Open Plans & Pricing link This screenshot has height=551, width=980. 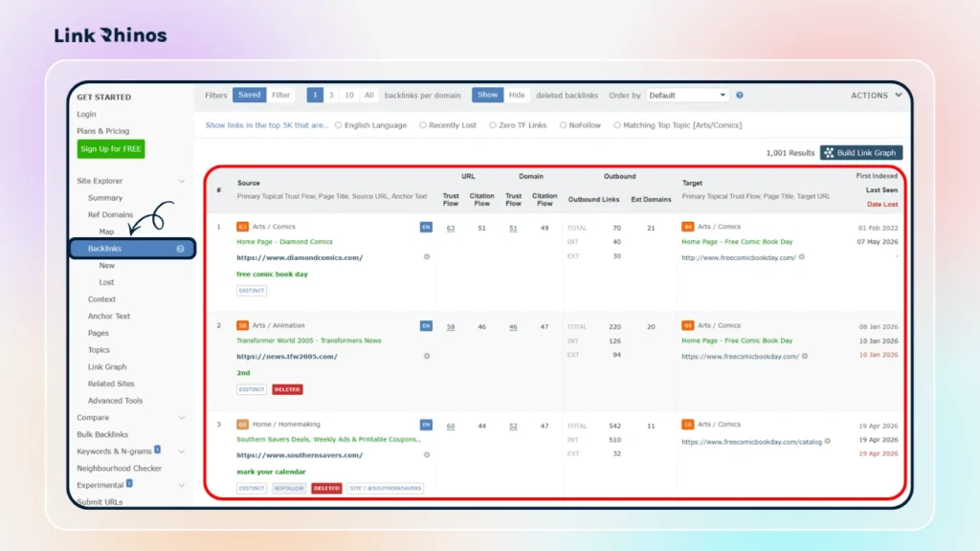(103, 131)
